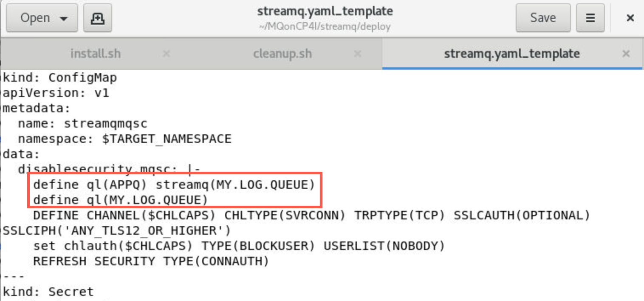Switch to the cleanup.sh tab
Image resolution: width=644 pixels, height=301 pixels.
pos(282,54)
